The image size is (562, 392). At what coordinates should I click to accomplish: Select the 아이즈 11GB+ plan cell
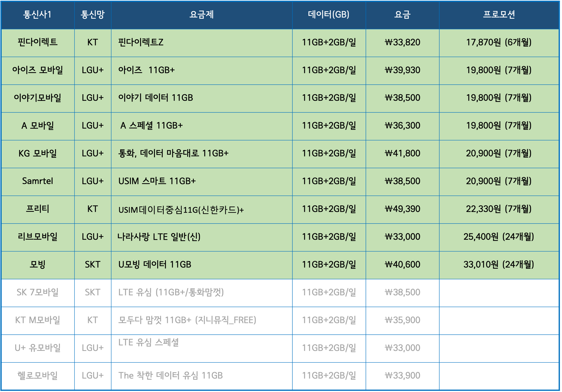click(x=202, y=71)
